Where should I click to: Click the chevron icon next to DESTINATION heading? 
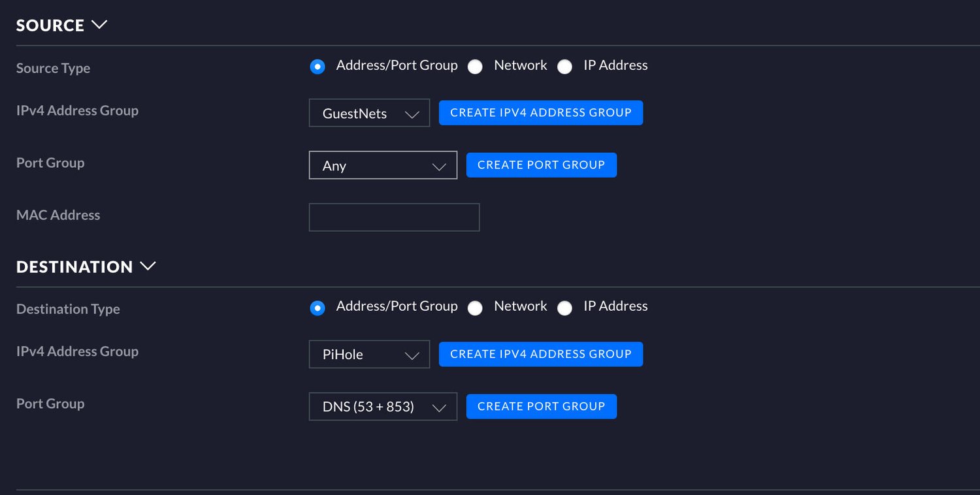point(148,266)
